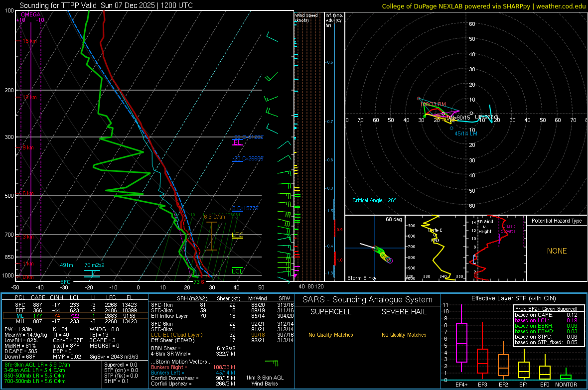Select the OMEGA label on the skew-T
The width and height of the screenshot is (588, 390).
tap(31, 14)
